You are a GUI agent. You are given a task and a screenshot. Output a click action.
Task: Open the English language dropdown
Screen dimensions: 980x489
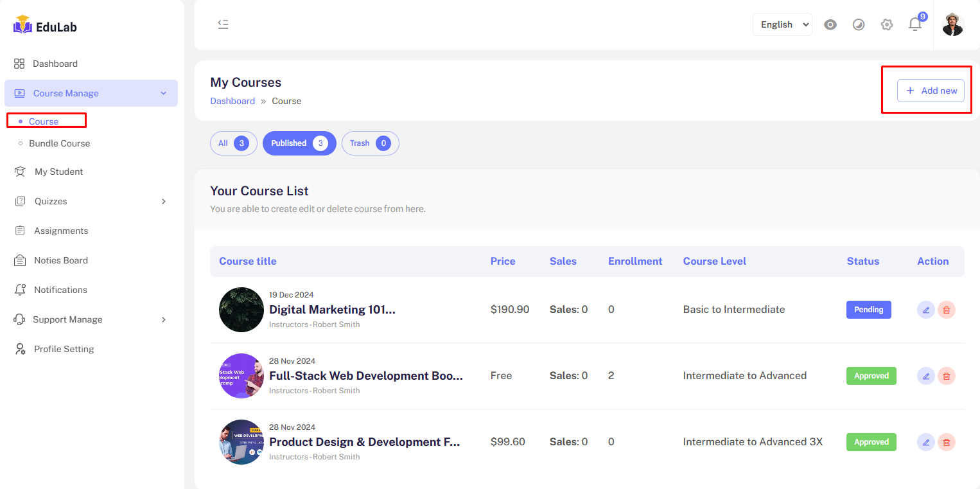[782, 24]
